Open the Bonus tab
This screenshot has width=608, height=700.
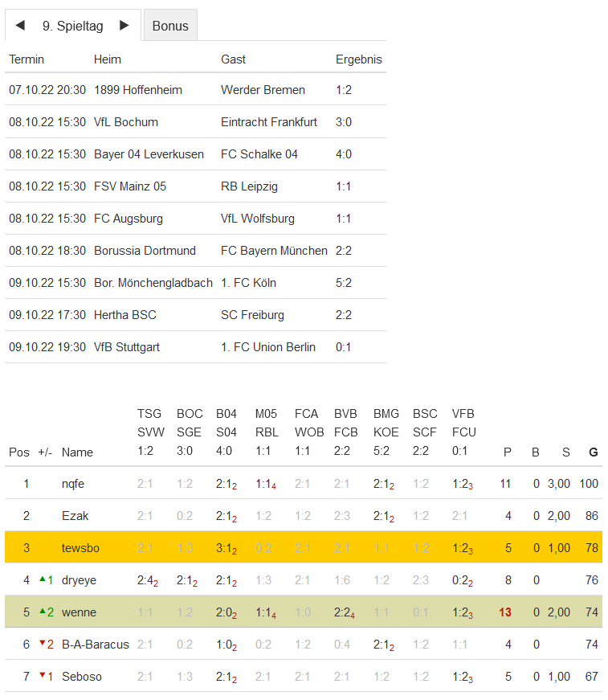(x=170, y=26)
